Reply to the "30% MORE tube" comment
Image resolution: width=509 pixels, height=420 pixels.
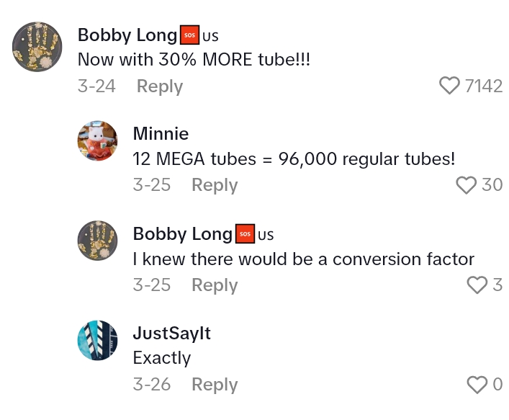pyautogui.click(x=159, y=86)
